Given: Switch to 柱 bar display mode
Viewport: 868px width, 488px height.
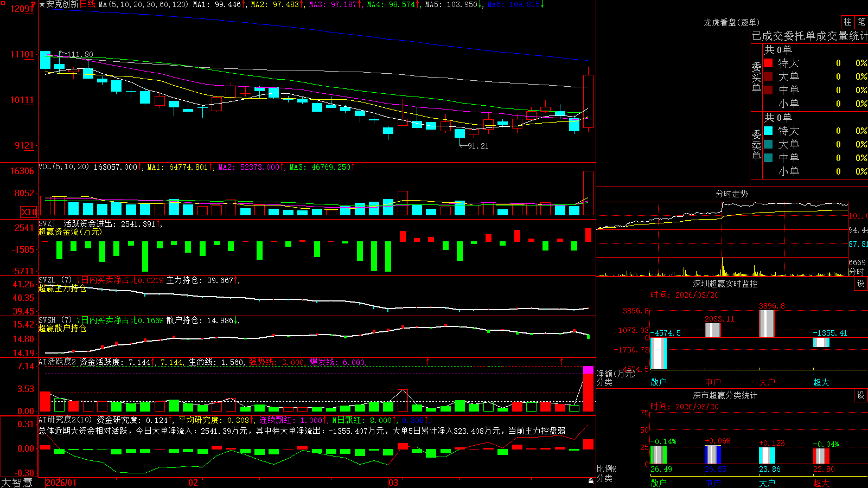Looking at the screenshot, I should pos(847,22).
